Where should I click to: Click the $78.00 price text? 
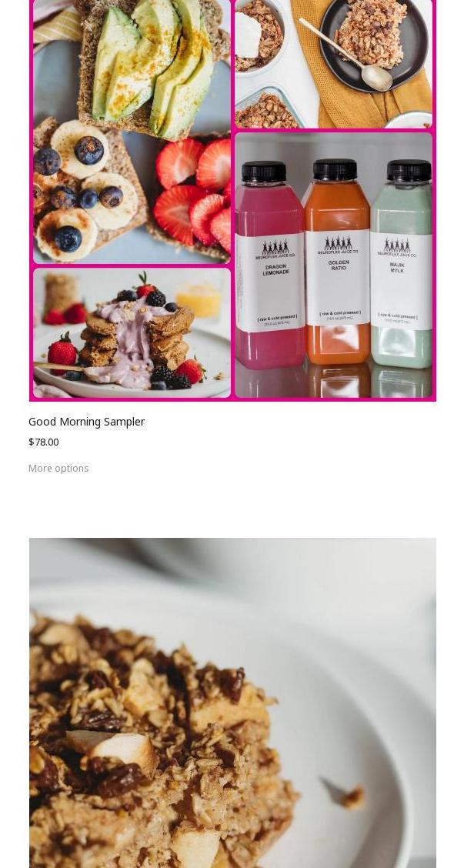tap(43, 442)
